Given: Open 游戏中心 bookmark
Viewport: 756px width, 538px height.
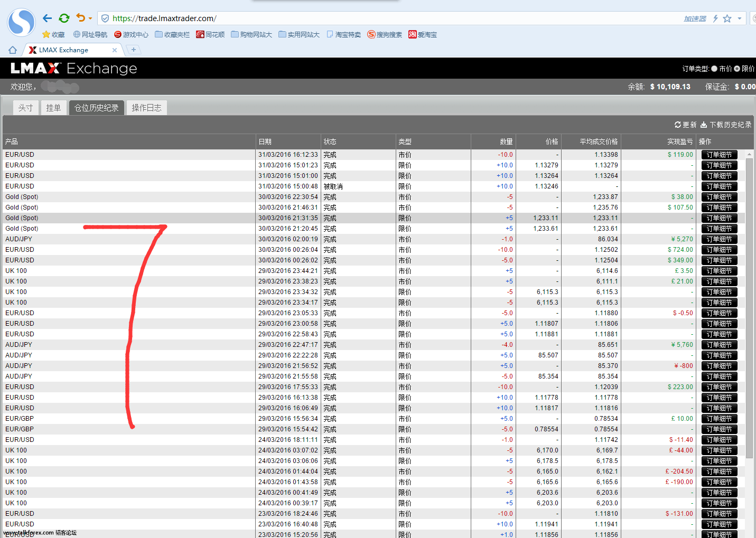Looking at the screenshot, I should pos(132,35).
